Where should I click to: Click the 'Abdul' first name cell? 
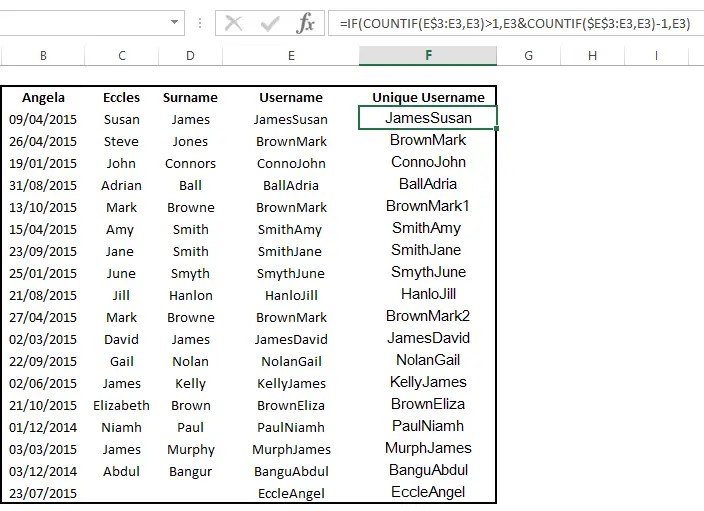(121, 471)
